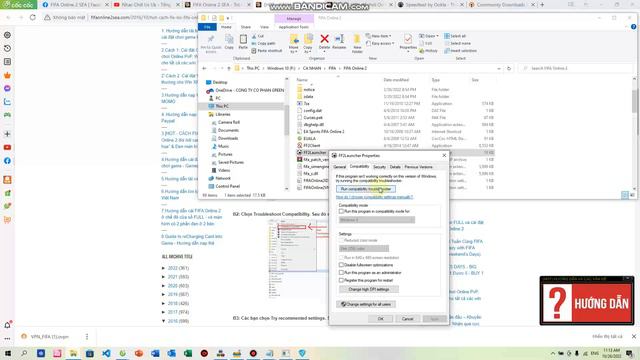Click the browser sidebar history clock icon
Image resolution: width=640 pixels, height=360 pixels.
[x=7, y=48]
